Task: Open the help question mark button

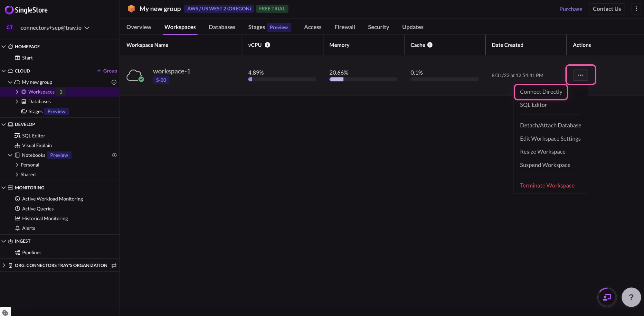Action: [x=631, y=297]
